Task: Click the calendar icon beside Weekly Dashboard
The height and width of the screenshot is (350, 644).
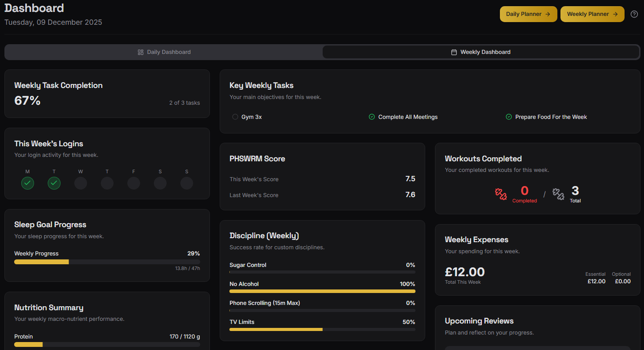Action: (454, 52)
